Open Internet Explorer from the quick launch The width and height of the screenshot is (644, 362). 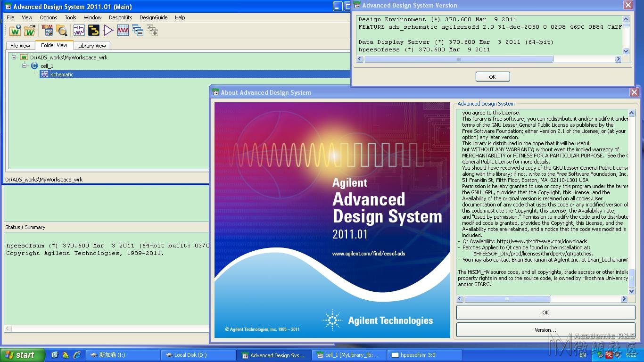coord(77,355)
